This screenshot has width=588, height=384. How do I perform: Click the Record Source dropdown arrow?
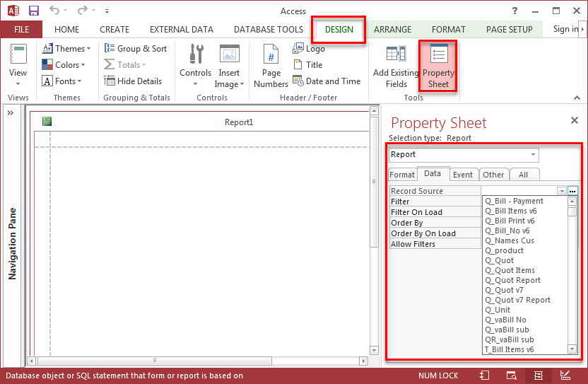(x=561, y=191)
